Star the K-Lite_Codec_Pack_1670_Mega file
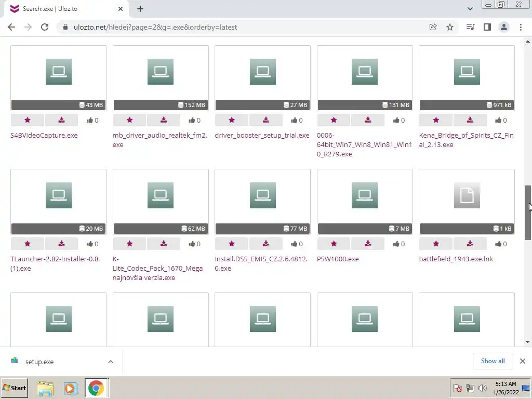The image size is (532, 399). click(129, 244)
